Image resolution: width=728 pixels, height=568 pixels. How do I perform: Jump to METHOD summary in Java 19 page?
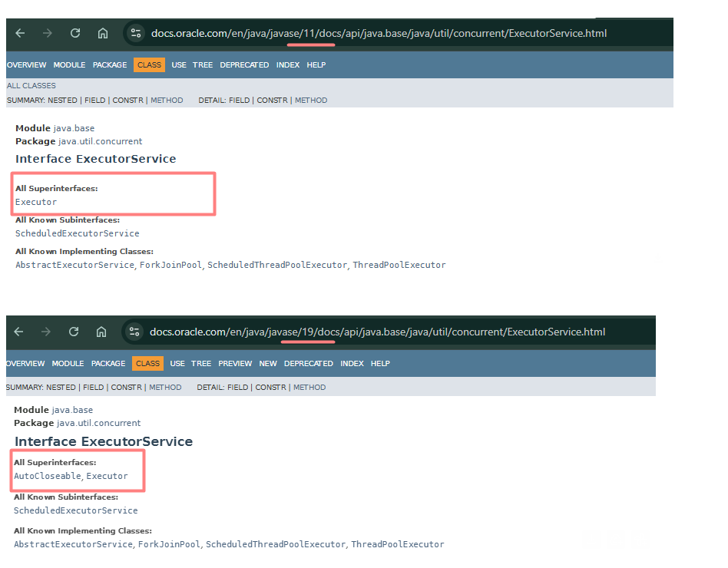[x=165, y=387]
